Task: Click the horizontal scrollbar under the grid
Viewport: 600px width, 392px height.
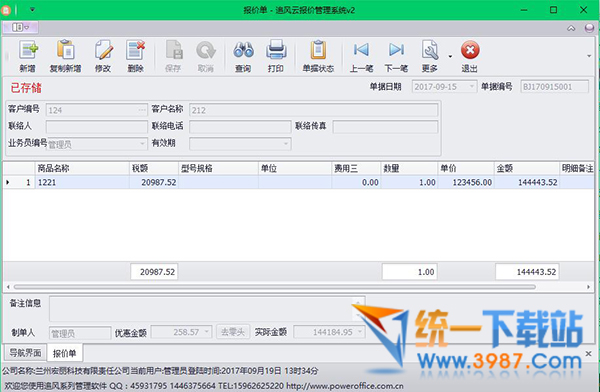Action: [x=274, y=287]
